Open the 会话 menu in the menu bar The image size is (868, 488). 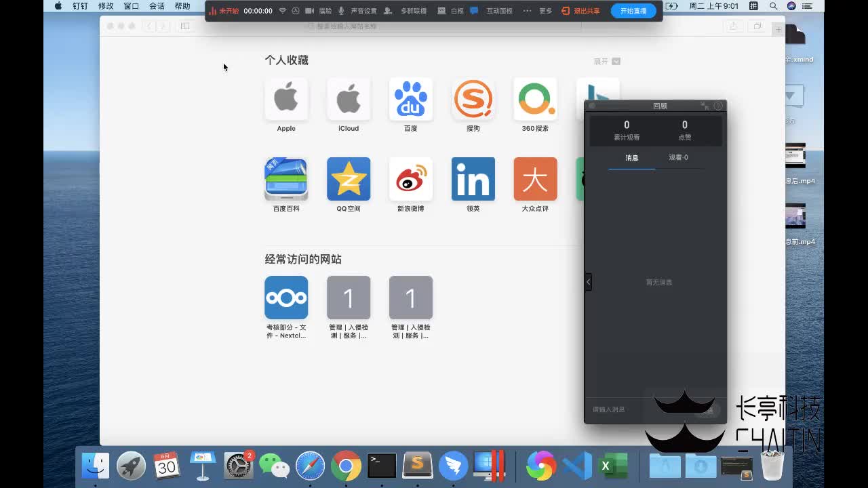[157, 5]
